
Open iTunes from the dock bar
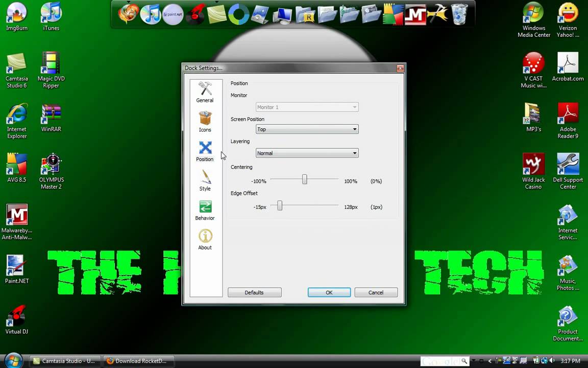[150, 14]
